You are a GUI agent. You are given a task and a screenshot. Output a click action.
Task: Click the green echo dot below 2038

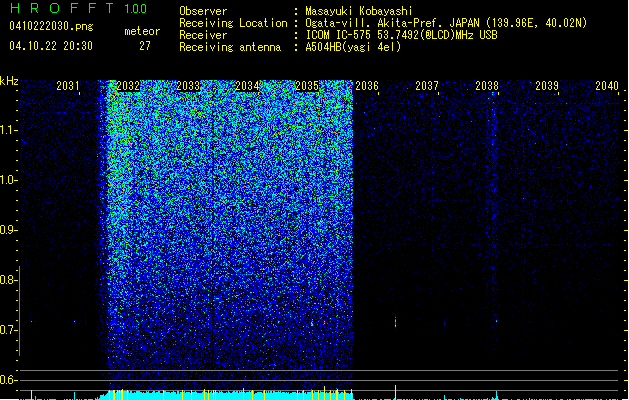pos(496,321)
